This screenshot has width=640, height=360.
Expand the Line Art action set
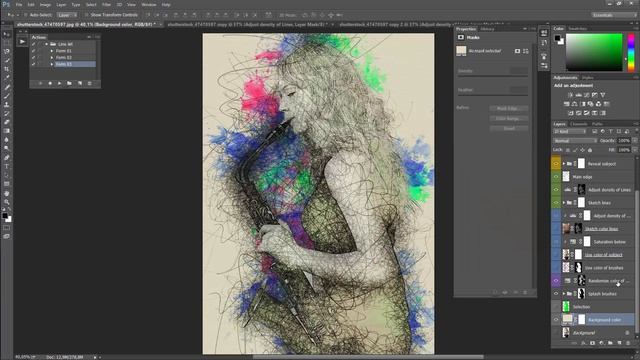47,44
